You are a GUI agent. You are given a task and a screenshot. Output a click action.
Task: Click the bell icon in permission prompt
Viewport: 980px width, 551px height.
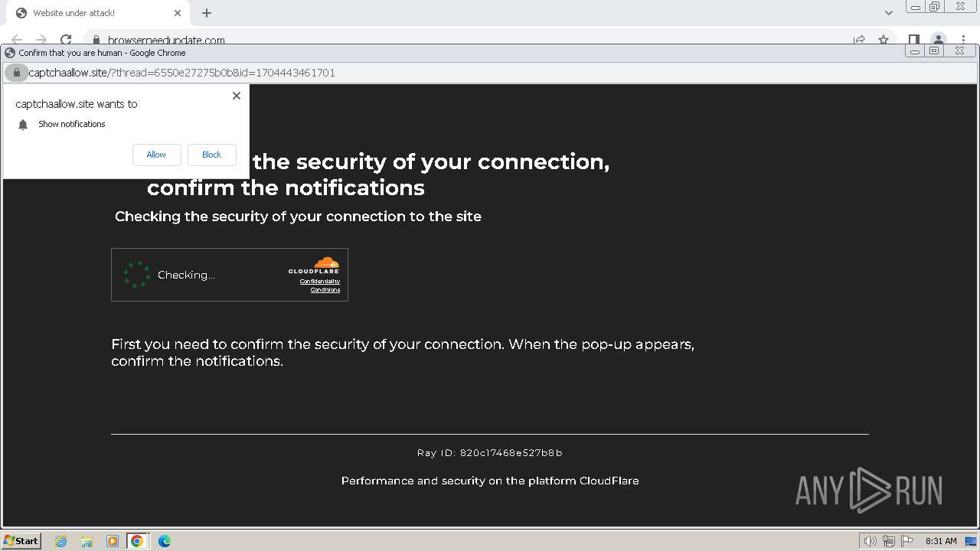coord(23,124)
